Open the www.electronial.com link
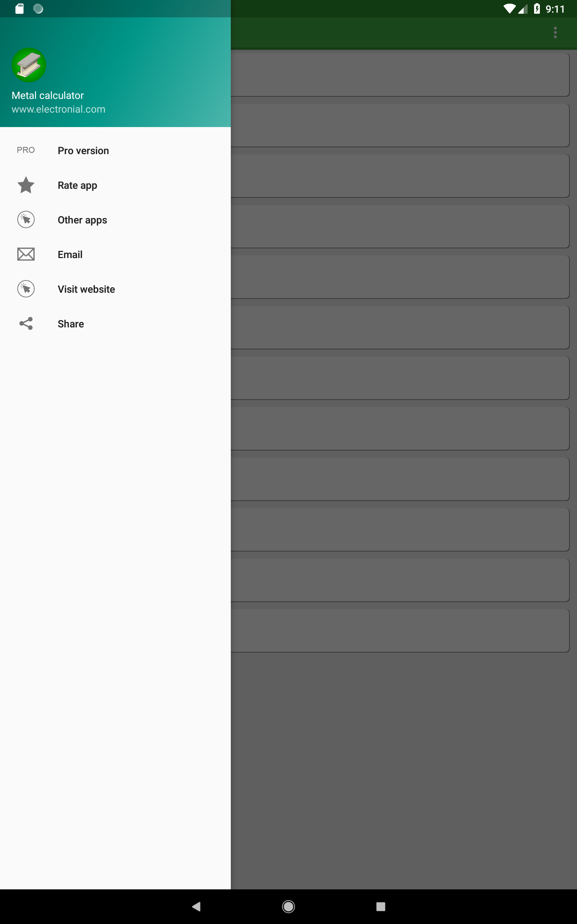This screenshot has height=924, width=577. point(58,109)
